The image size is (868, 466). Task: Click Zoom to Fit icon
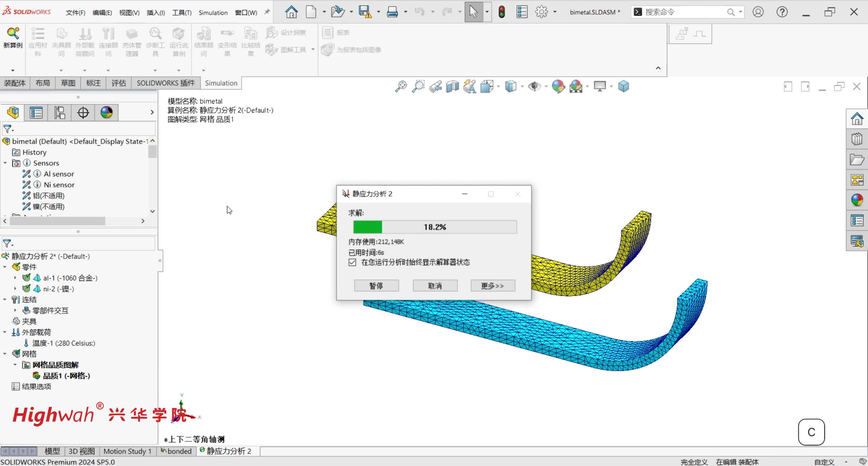pyautogui.click(x=401, y=87)
